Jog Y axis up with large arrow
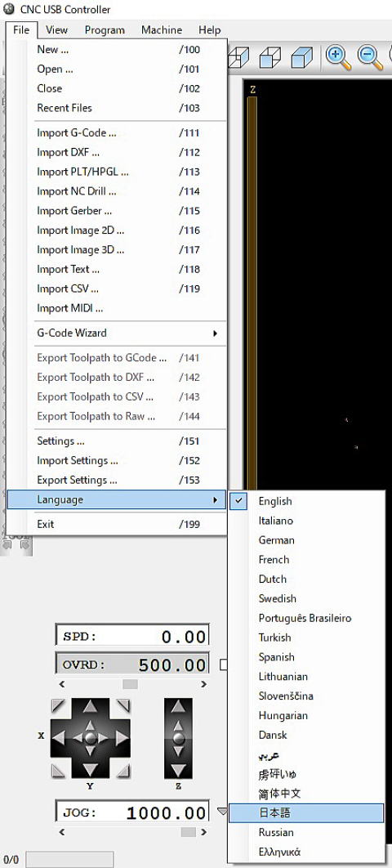The width and height of the screenshot is (392, 868). tap(91, 706)
